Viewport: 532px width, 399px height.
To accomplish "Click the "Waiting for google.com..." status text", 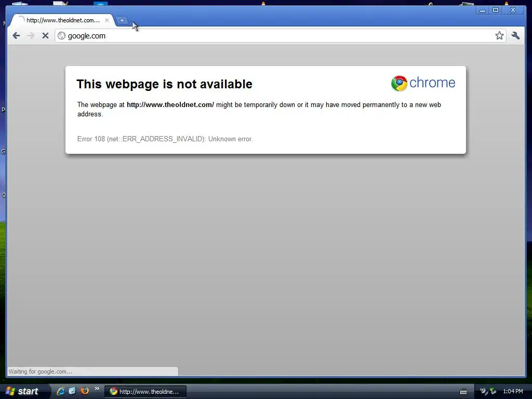I will pos(41,371).
